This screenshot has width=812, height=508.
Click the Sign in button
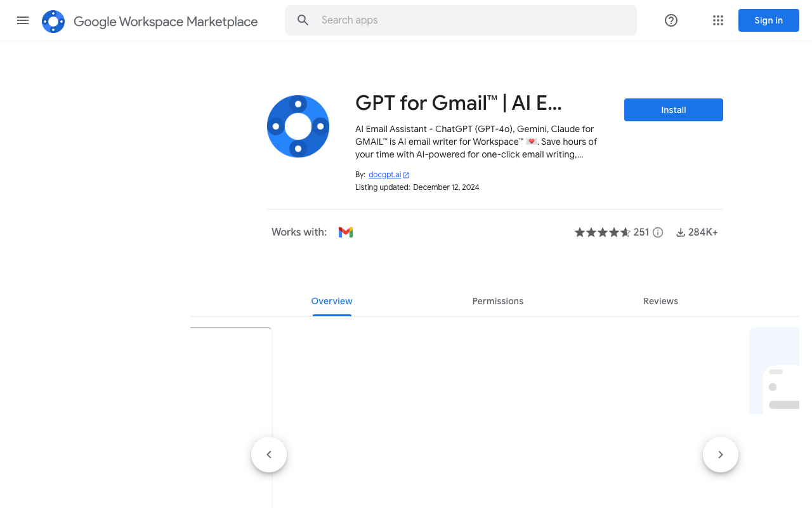coord(769,20)
